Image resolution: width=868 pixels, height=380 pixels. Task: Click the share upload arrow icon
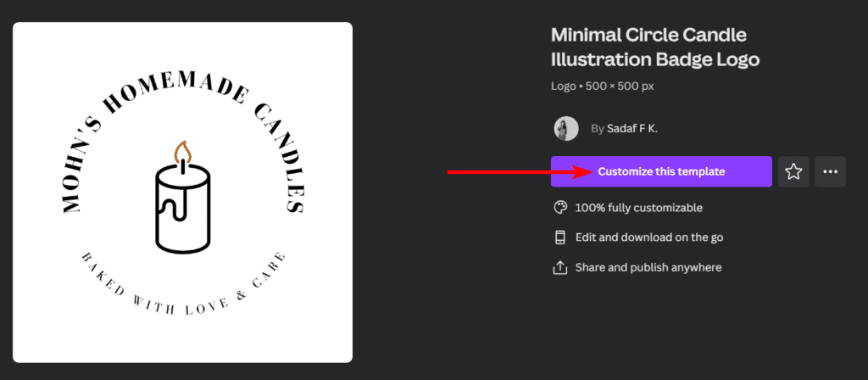[x=559, y=267]
